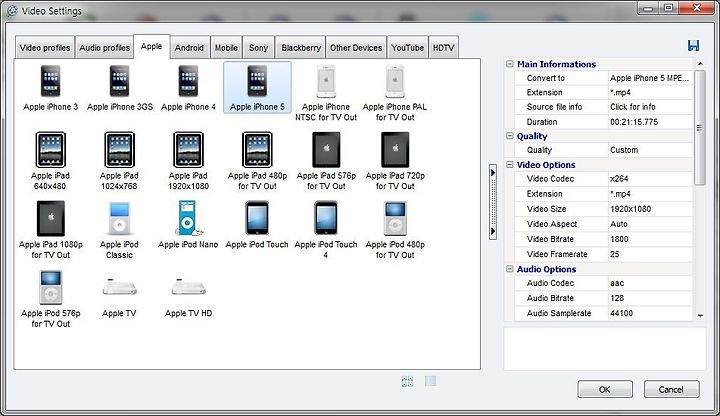Open the Quality value Custom dropdown
Image resolution: width=720 pixels, height=416 pixels.
[x=650, y=150]
